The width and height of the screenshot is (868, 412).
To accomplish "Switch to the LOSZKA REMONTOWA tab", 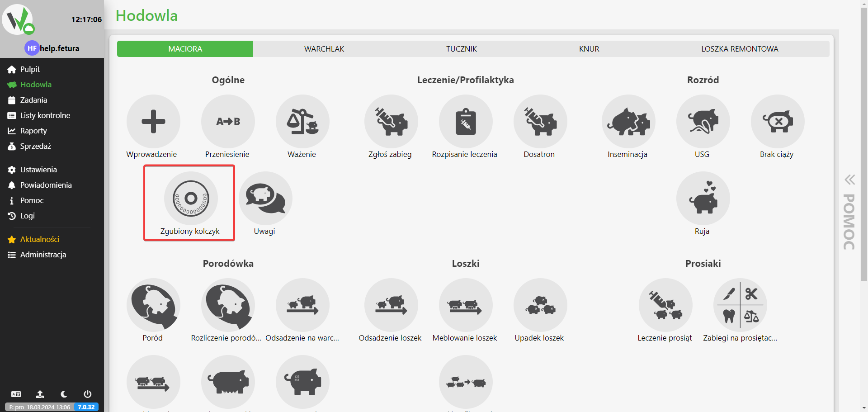I will click(x=739, y=49).
